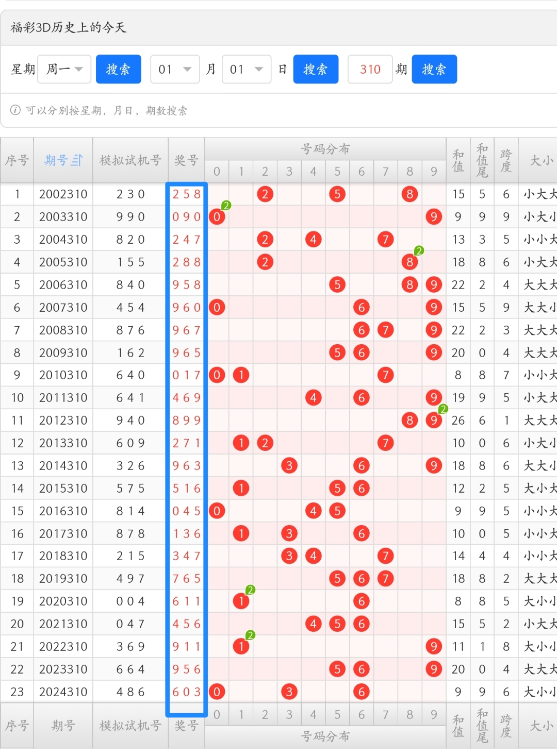
Task: Click red ball 4 in row 2011310
Action: pyautogui.click(x=313, y=398)
